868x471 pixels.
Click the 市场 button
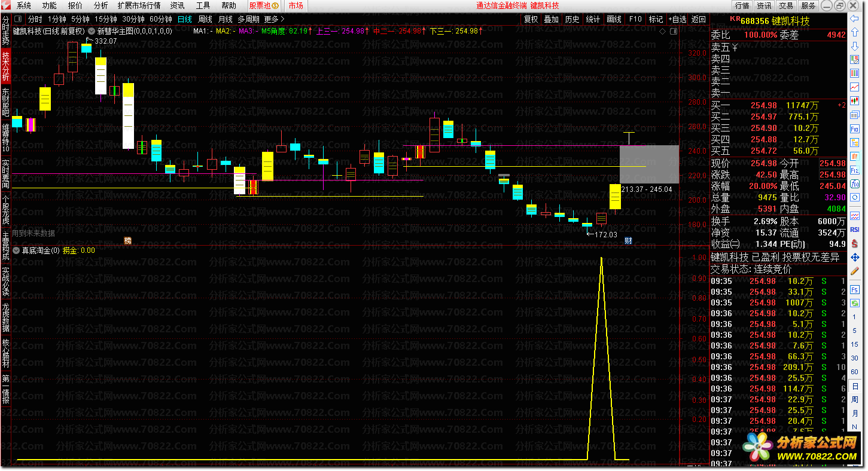(296, 5)
